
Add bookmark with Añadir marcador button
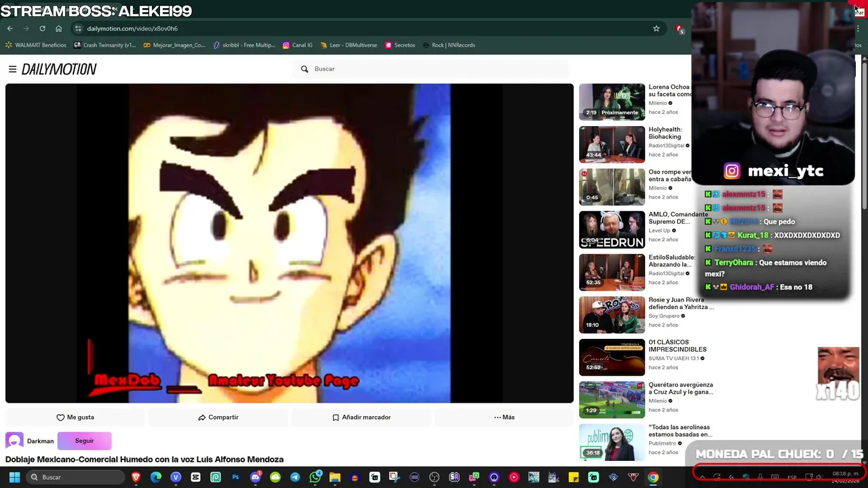pyautogui.click(x=361, y=418)
